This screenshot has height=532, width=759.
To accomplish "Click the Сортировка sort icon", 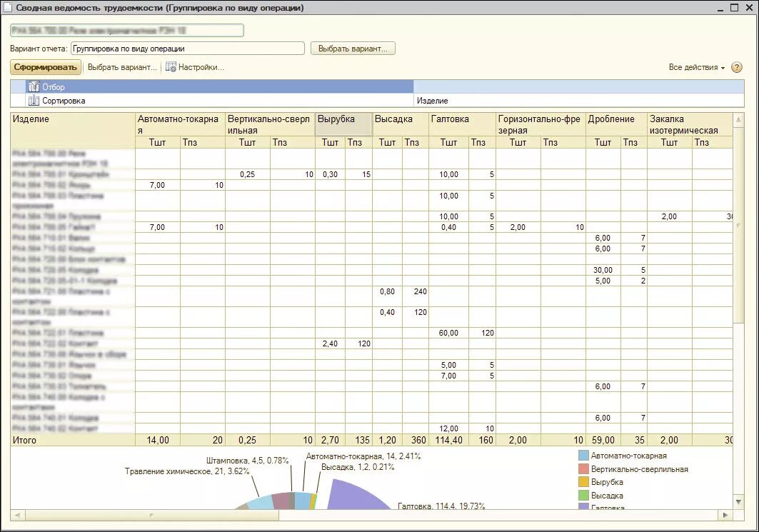I will click(34, 101).
